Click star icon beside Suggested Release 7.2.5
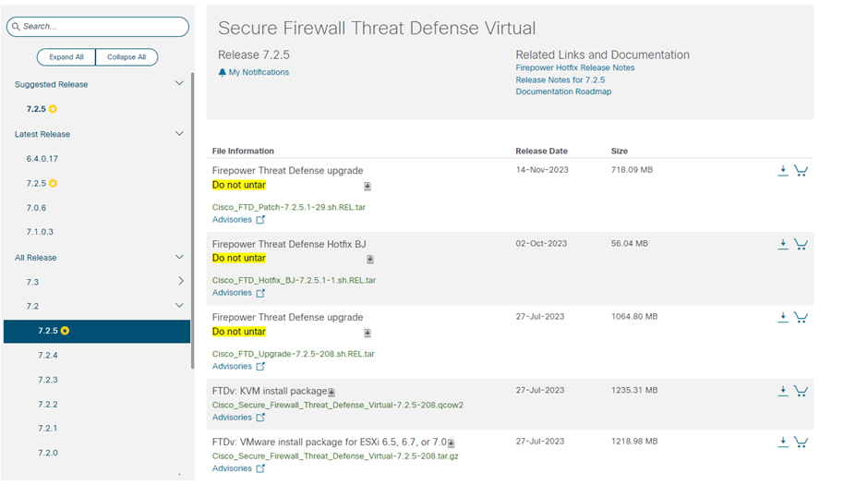The width and height of the screenshot is (868, 486). pos(54,109)
